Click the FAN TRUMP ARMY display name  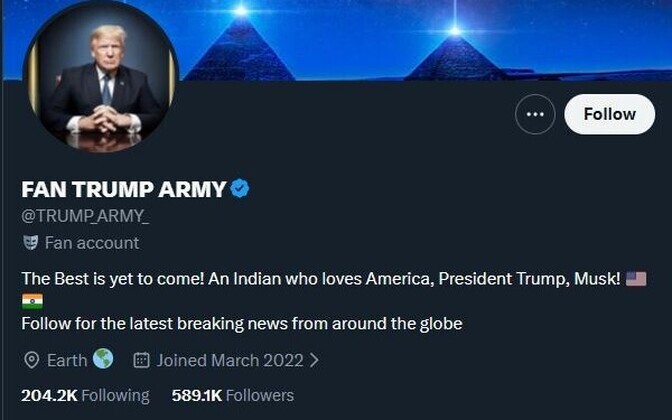(x=124, y=189)
